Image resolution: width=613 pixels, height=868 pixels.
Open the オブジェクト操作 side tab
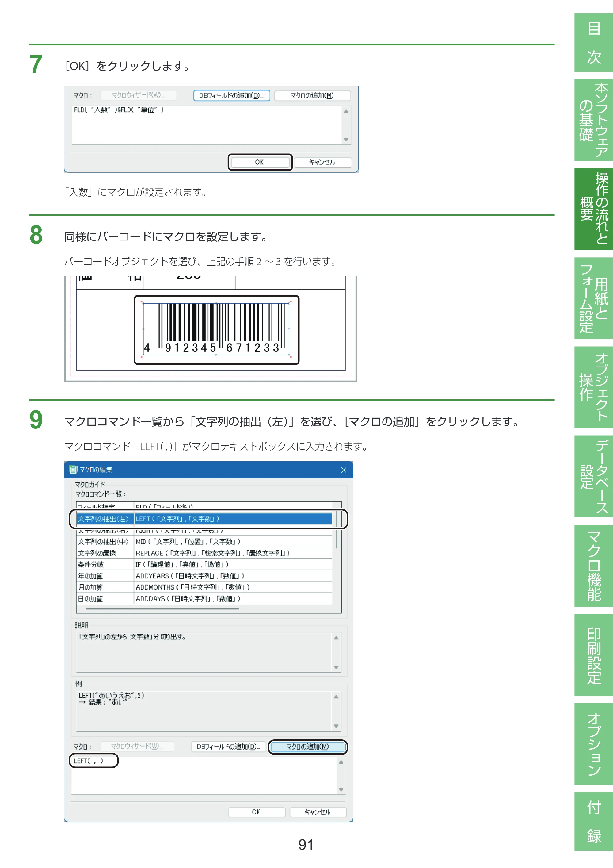point(593,387)
